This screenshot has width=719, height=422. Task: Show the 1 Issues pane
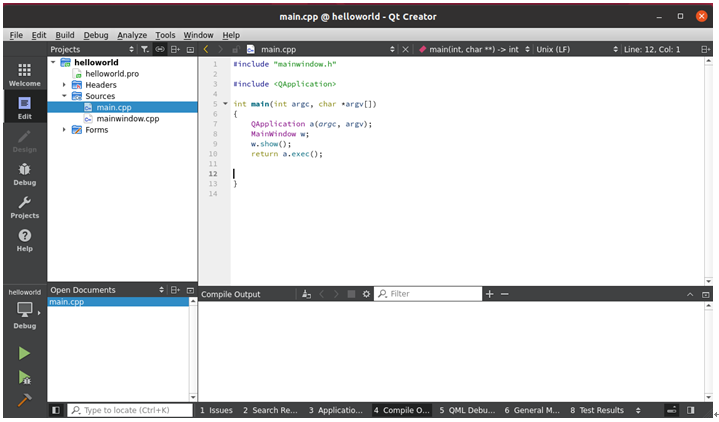point(216,410)
